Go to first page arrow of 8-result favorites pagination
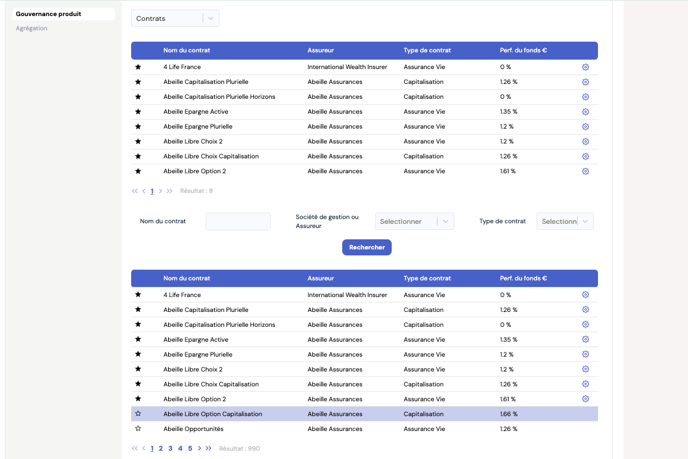 [135, 191]
